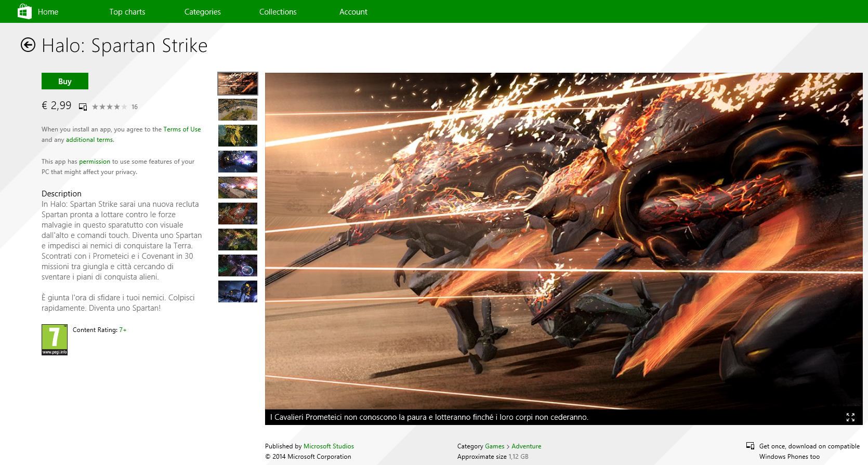Click the 7+ content rating link
The image size is (868, 465).
(123, 330)
